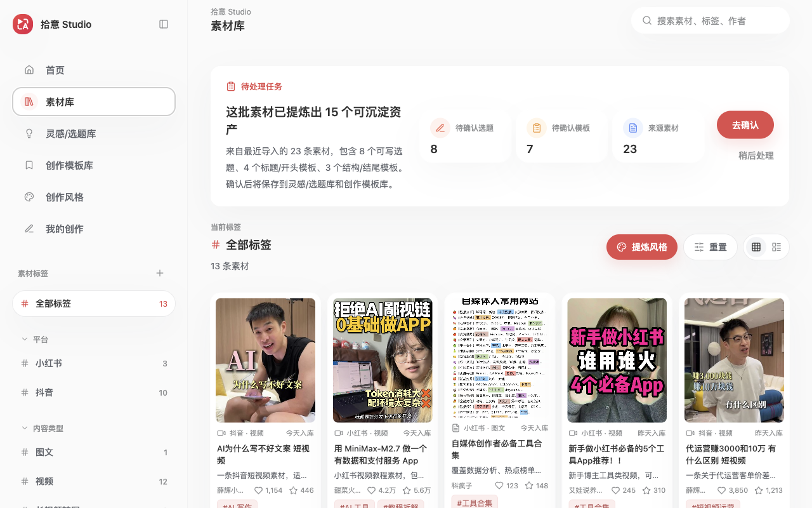Screen dimensions: 812x508
Task: Click the 提炼风格 button
Action: pyautogui.click(x=642, y=247)
